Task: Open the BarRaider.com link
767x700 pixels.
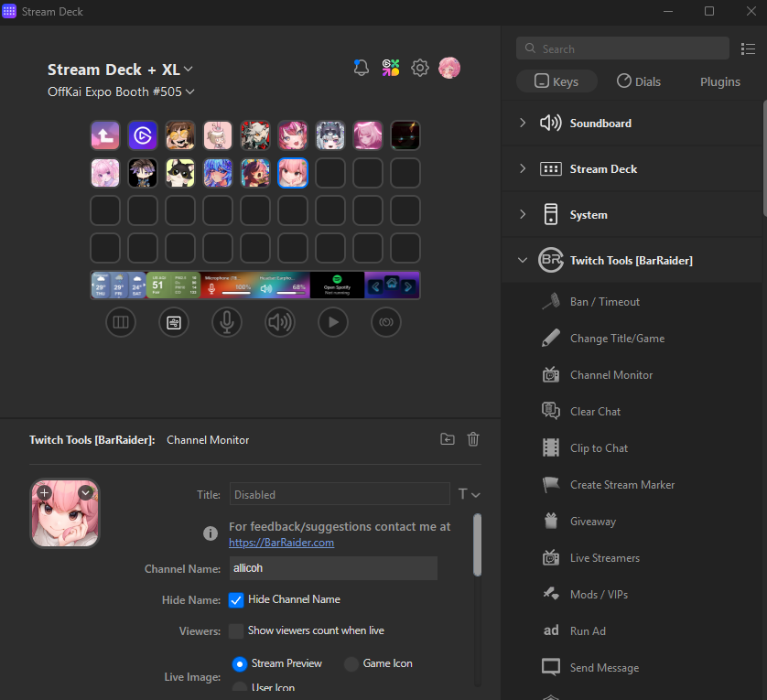Action: point(282,543)
